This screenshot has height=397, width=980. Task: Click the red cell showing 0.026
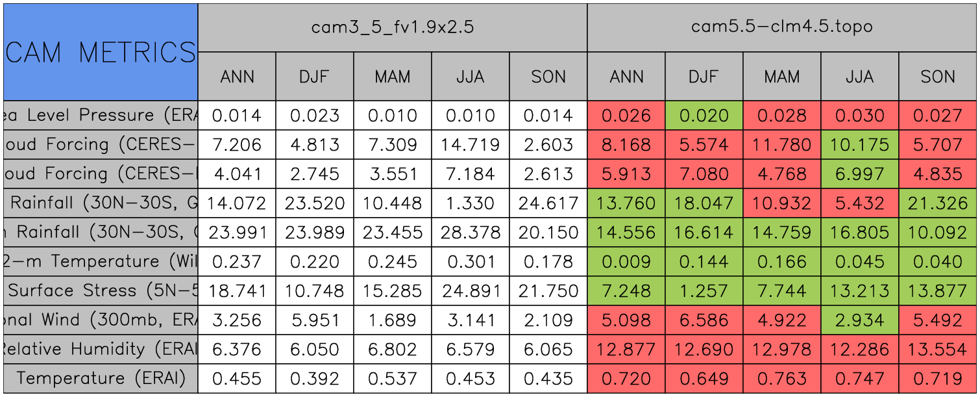[x=626, y=116]
